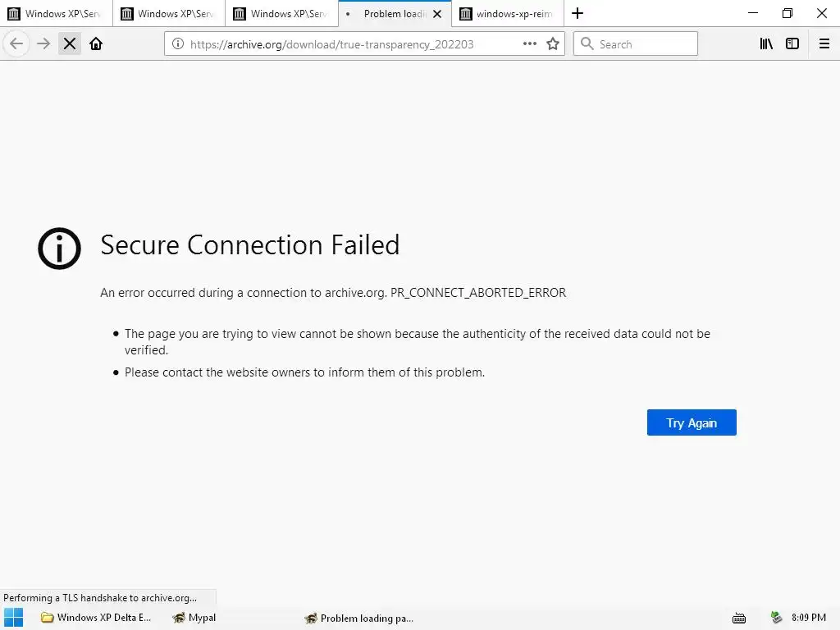Toggle the browser sidebar
This screenshot has height=630, width=840.
(x=792, y=44)
